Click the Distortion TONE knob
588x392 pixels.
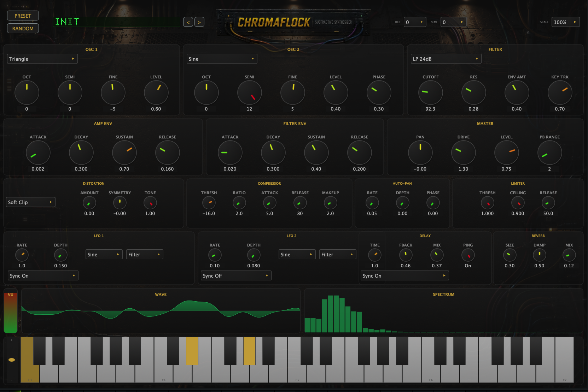pyautogui.click(x=150, y=203)
